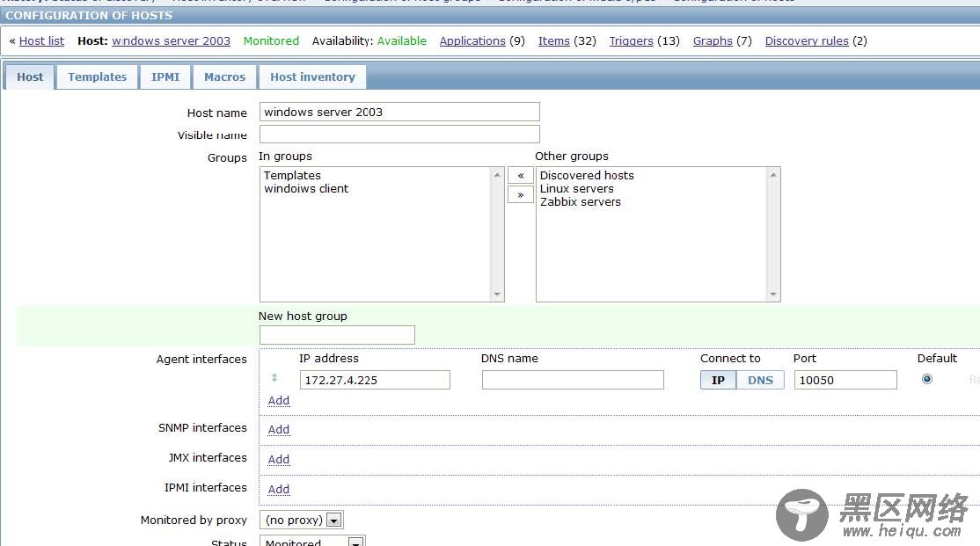This screenshot has height=546, width=980.
Task: Click the agent interface drag handle icon
Action: point(274,378)
